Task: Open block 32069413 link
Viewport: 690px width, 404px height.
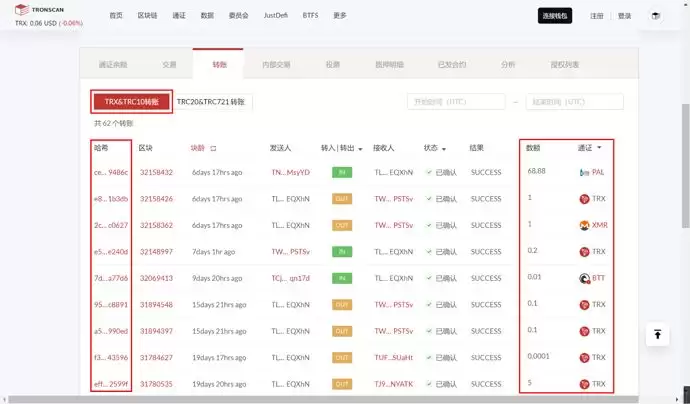Action: pyautogui.click(x=156, y=278)
